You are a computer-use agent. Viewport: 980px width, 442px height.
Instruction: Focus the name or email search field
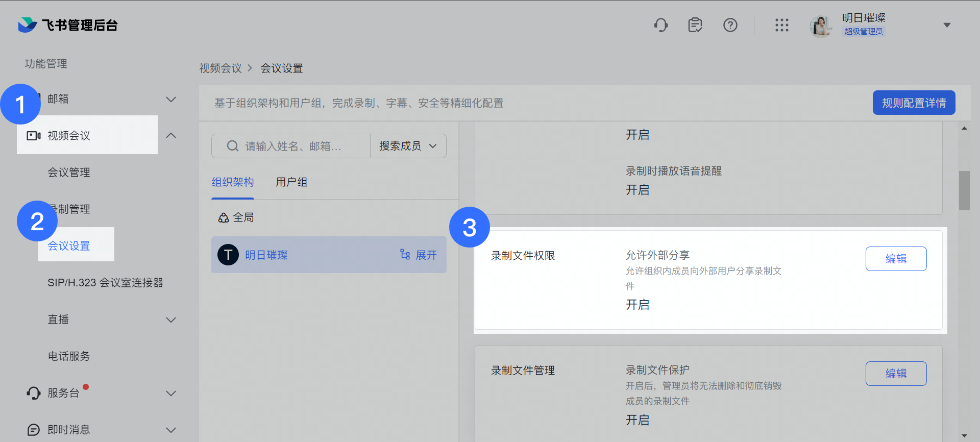(291, 146)
